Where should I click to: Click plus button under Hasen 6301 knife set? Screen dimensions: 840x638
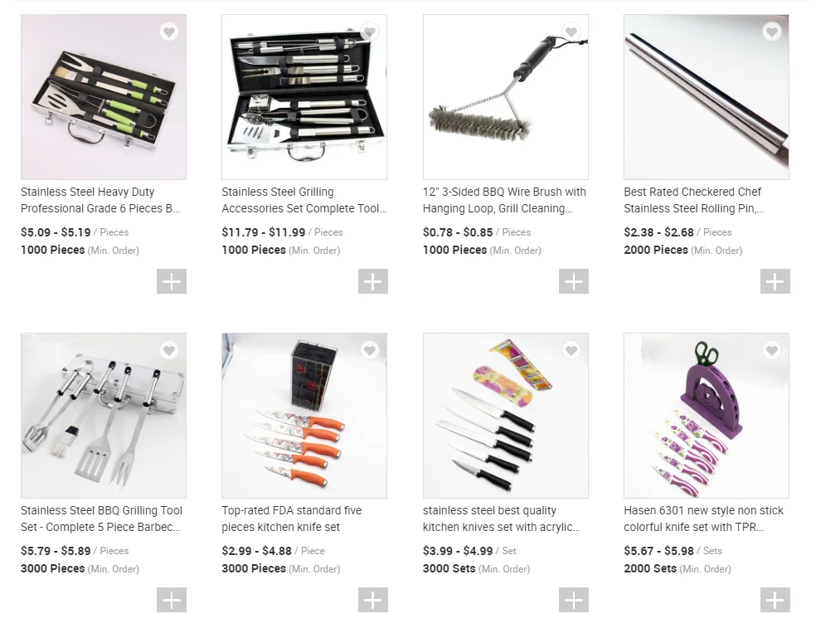click(x=775, y=599)
